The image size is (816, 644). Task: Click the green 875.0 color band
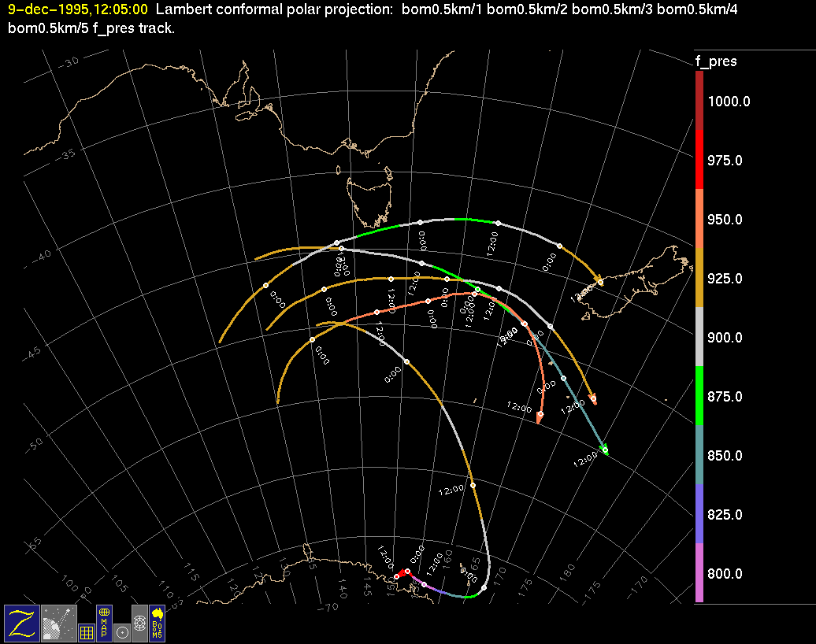pyautogui.click(x=699, y=396)
